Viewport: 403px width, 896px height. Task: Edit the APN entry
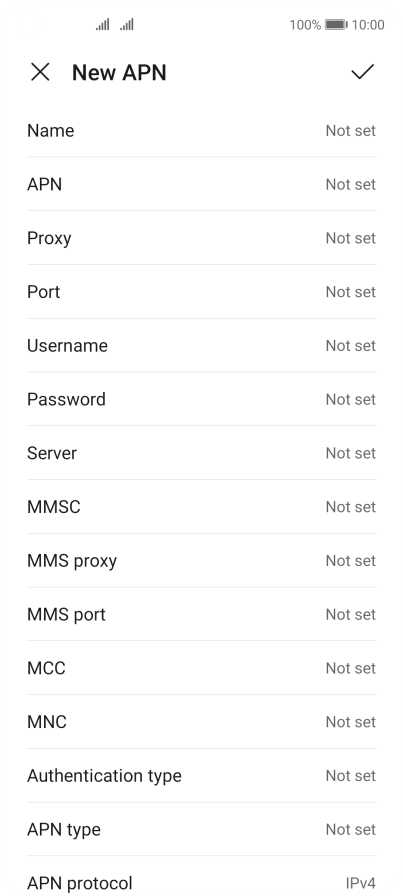point(201,184)
